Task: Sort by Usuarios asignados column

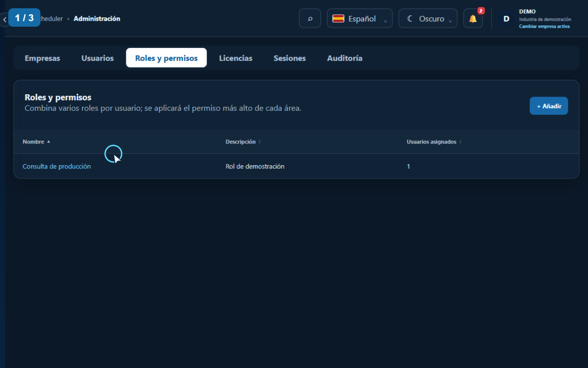Action: click(x=434, y=142)
